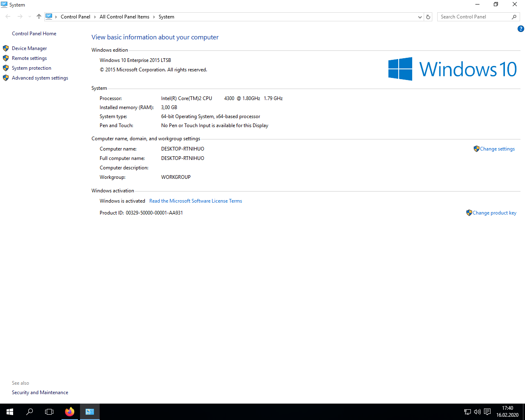Click Windows 10 Enterprise 2015 LTSB text
Image resolution: width=525 pixels, height=420 pixels.
[x=135, y=60]
